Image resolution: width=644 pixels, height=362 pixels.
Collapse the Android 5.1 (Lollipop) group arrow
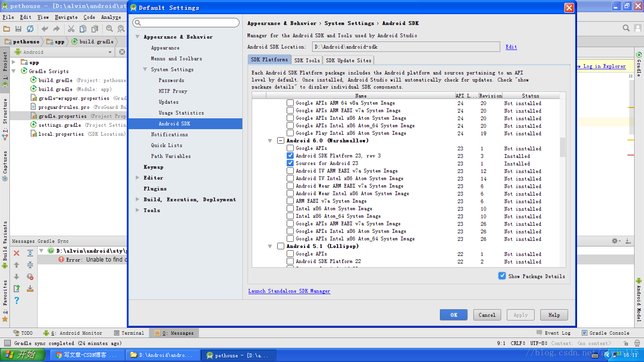pos(270,247)
